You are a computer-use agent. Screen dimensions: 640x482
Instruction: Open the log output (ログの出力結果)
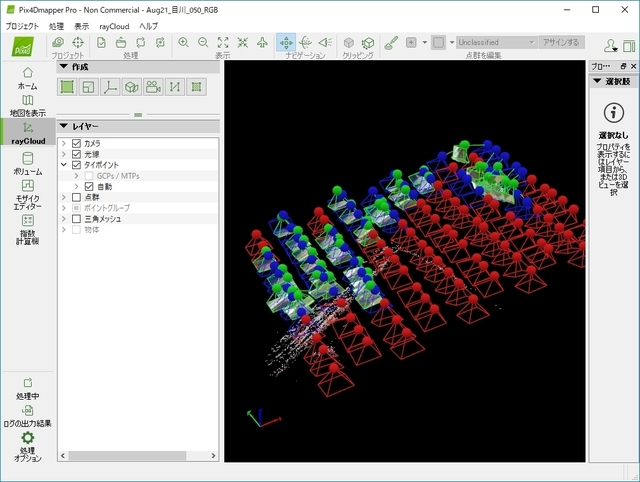[27, 416]
